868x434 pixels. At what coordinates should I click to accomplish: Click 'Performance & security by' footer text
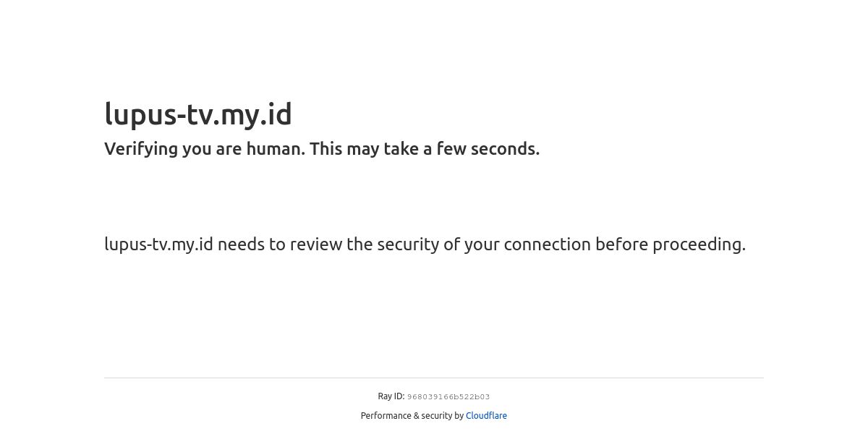point(412,416)
